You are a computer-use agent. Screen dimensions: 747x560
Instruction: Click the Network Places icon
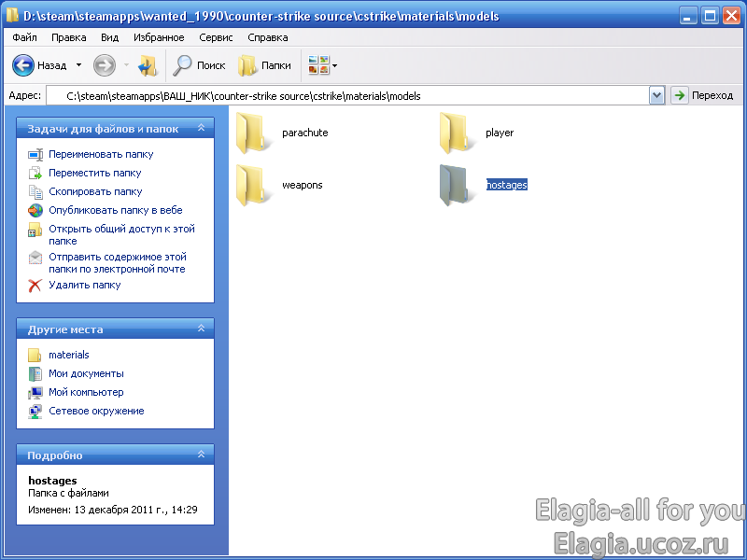tap(35, 411)
